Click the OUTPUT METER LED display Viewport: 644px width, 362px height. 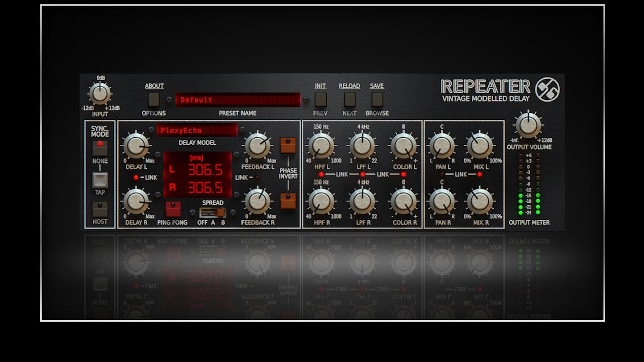[529, 184]
